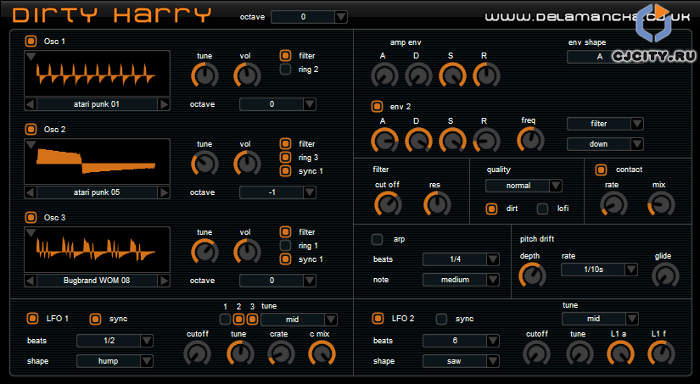This screenshot has height=384, width=700.
Task: Disable sync 1 on Osc 2
Action: point(285,171)
